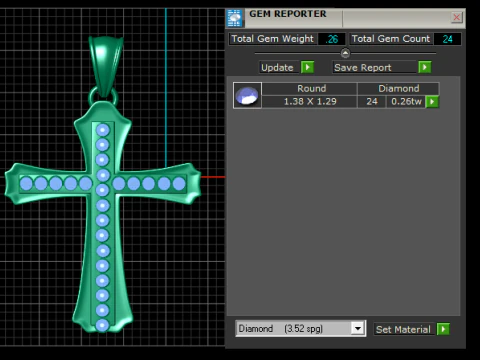Click the 1.38 X 1.29 size cell

click(x=310, y=101)
